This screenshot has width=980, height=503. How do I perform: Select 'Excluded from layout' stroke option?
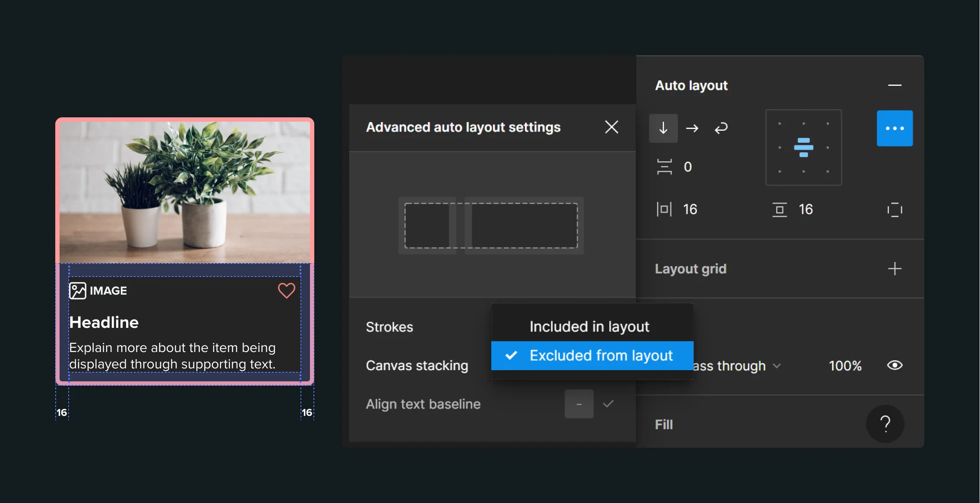[592, 355]
